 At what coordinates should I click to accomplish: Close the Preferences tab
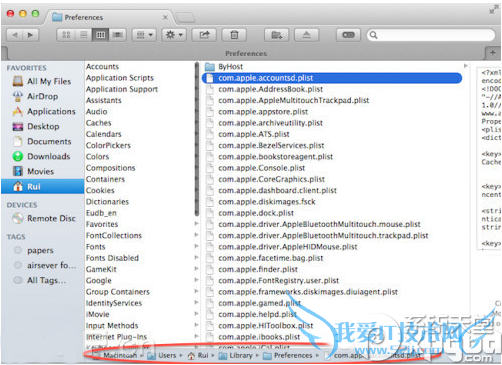165,17
